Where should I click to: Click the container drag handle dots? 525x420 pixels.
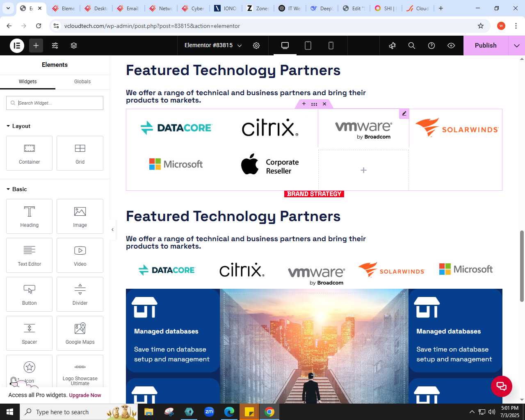tap(314, 104)
